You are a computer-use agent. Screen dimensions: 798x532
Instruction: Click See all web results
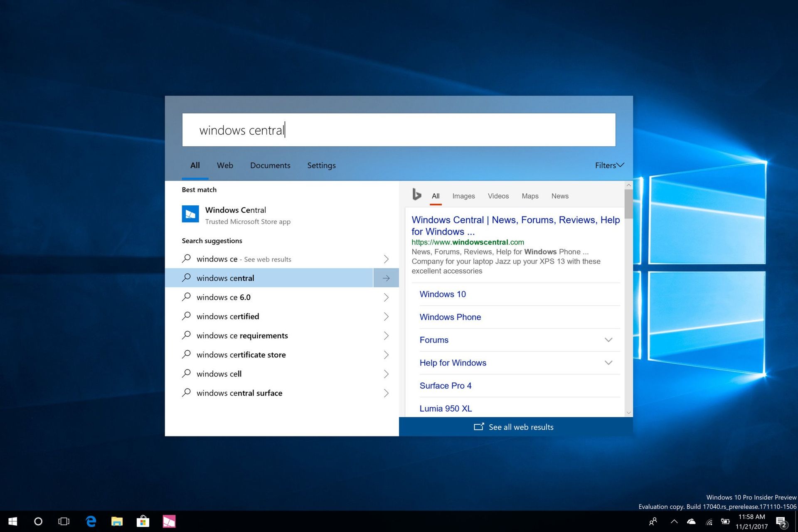514,427
